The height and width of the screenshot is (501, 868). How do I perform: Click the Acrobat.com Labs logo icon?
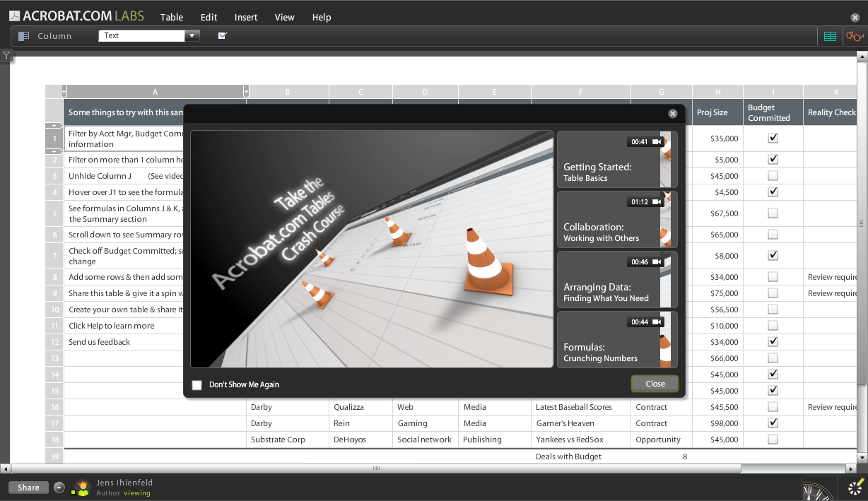tap(16, 14)
